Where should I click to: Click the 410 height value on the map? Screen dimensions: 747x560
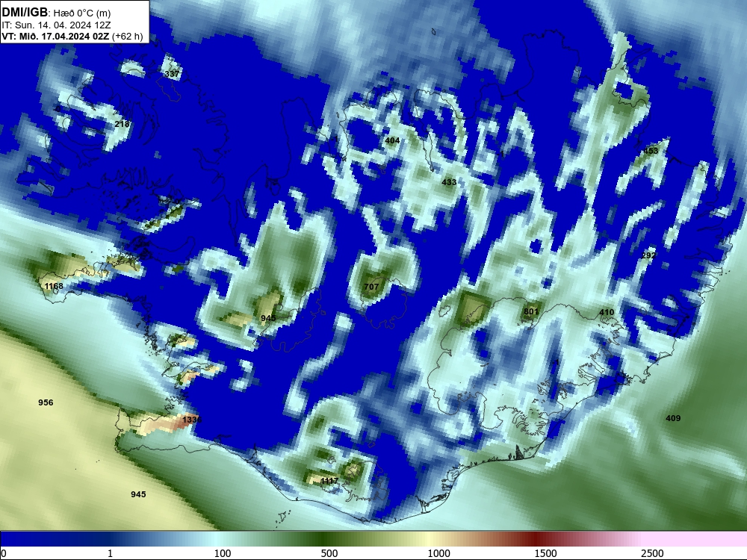(x=607, y=312)
